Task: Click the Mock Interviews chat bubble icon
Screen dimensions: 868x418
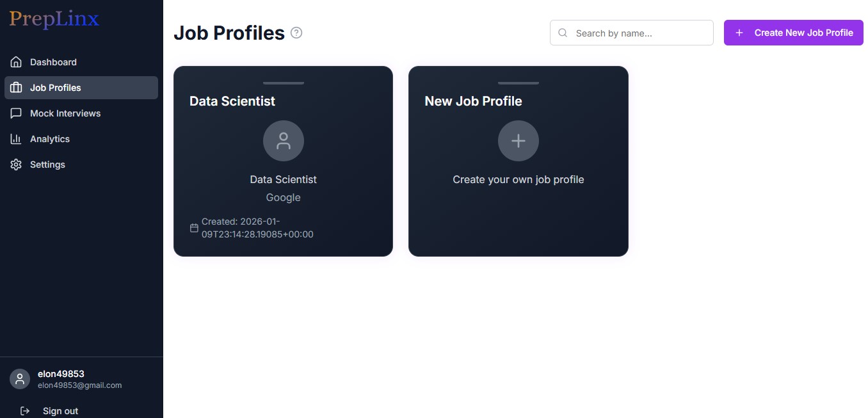Action: (x=16, y=113)
